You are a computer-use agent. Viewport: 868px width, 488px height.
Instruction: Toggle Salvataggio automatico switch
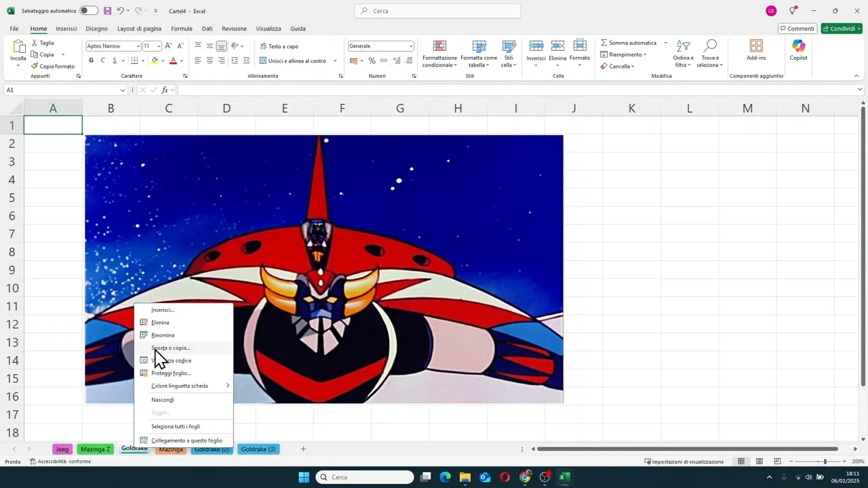[x=89, y=11]
